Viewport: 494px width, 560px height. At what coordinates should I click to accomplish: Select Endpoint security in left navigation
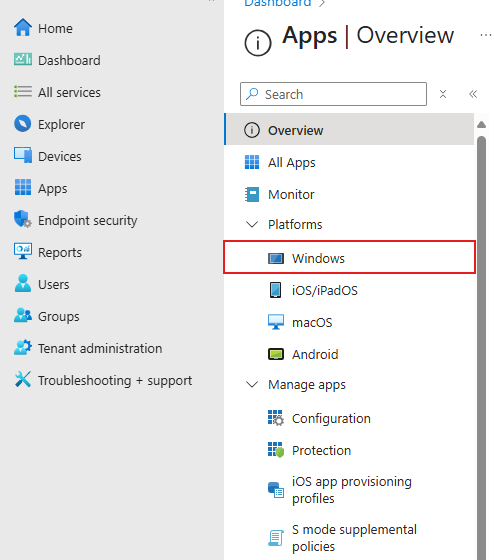(x=88, y=220)
